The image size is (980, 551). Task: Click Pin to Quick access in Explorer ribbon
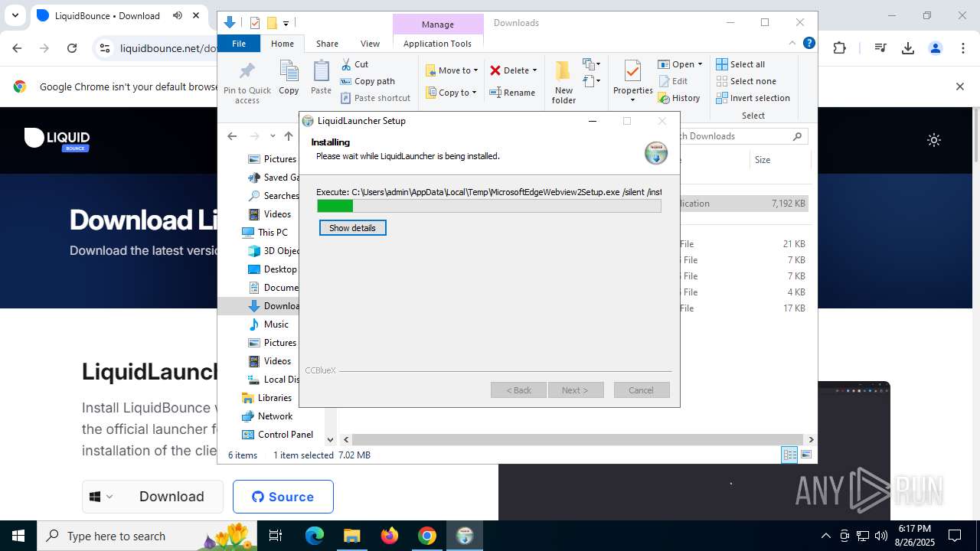(x=247, y=83)
